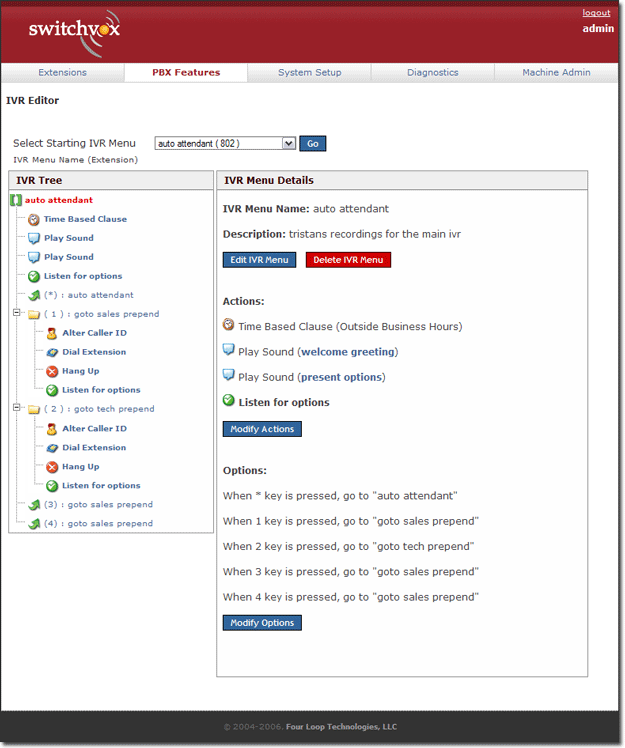Click the Modify Actions button
The width and height of the screenshot is (625, 748).
(262, 429)
